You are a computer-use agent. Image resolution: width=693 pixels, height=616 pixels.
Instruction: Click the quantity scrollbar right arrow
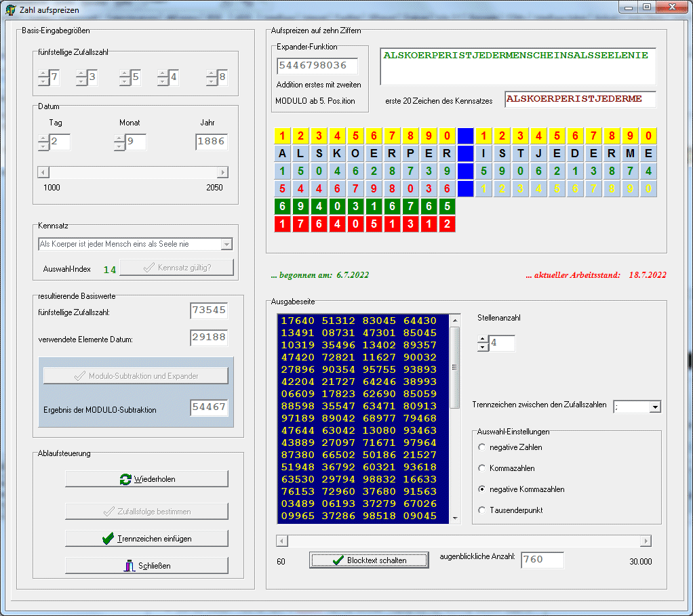click(x=646, y=541)
